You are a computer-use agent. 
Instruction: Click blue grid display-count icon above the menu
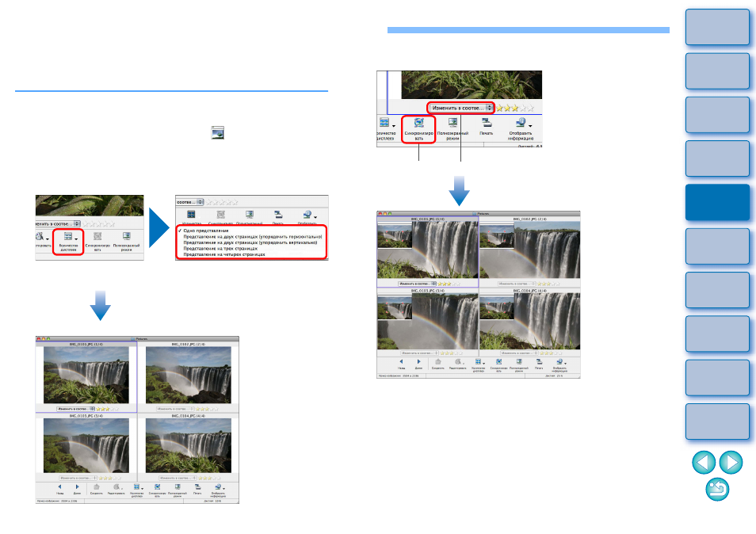[x=192, y=214]
